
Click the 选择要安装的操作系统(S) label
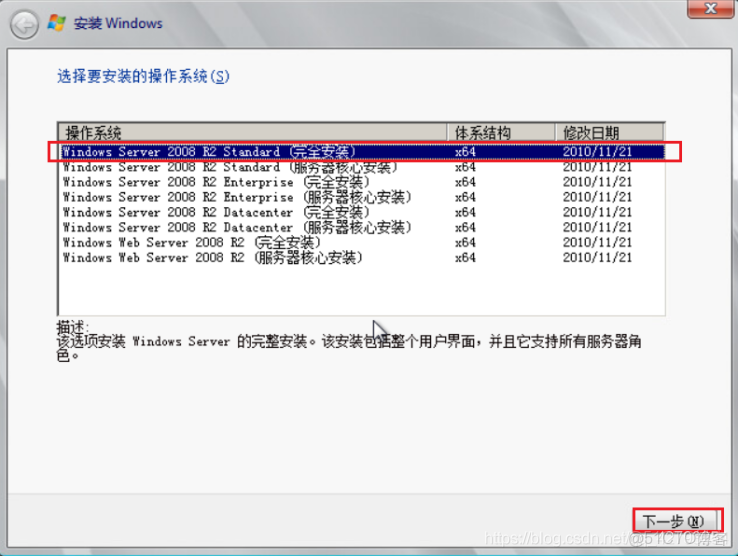click(x=143, y=76)
